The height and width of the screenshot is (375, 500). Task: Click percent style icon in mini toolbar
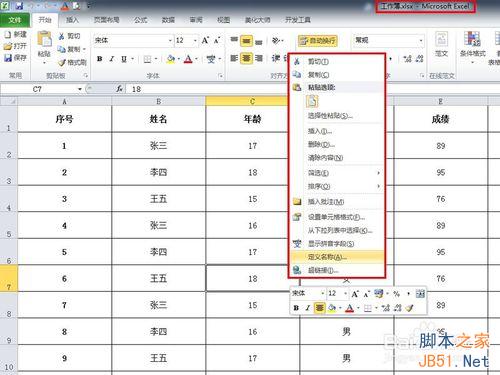coord(396,294)
